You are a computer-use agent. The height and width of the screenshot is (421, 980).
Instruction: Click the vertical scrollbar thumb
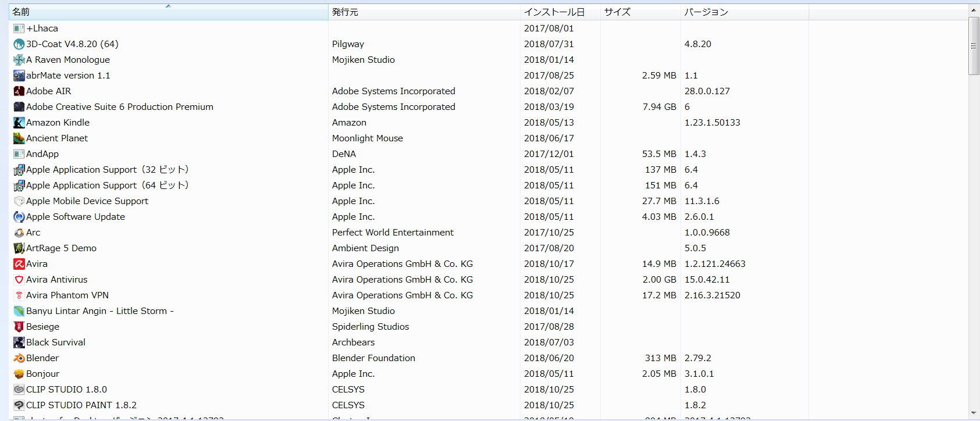coord(974,46)
